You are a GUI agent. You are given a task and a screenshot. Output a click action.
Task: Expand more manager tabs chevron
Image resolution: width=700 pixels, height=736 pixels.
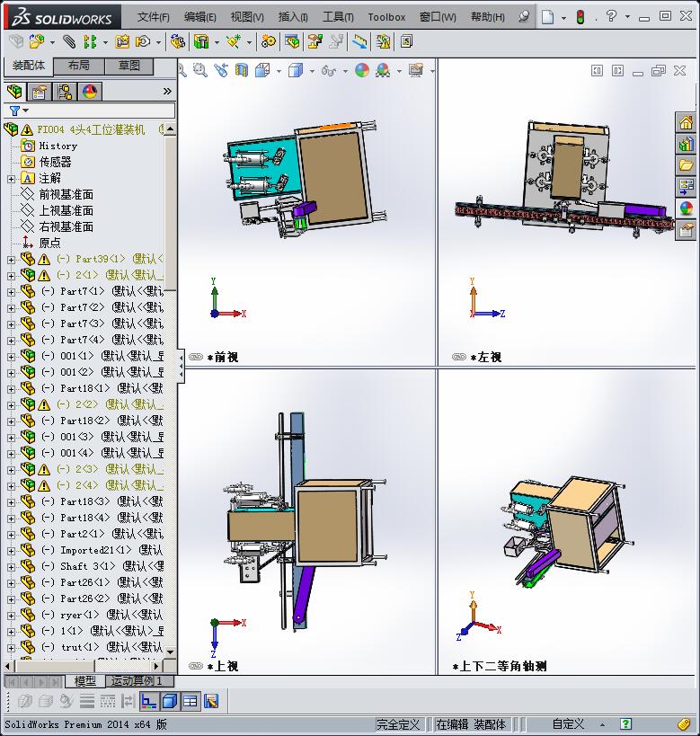(x=167, y=91)
